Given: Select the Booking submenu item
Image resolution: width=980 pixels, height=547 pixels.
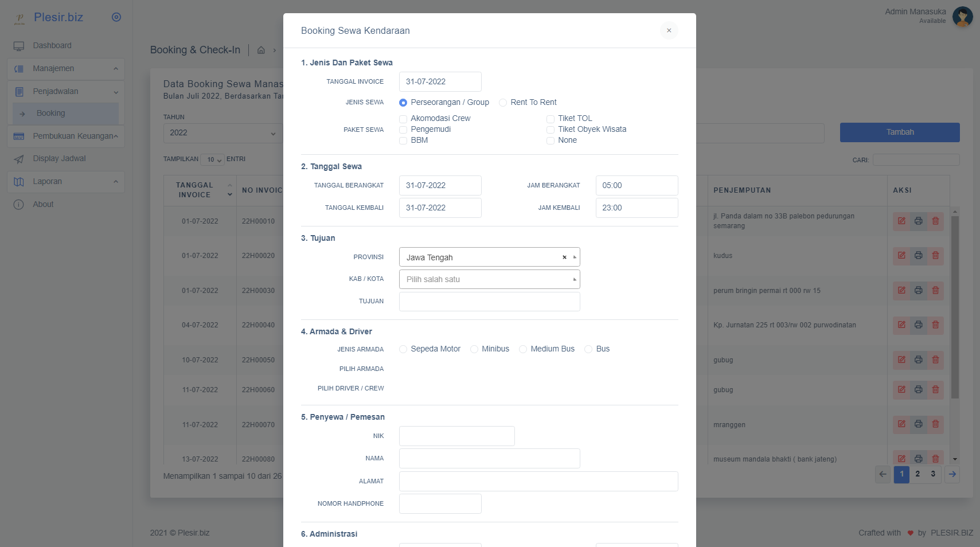Looking at the screenshot, I should pos(51,113).
